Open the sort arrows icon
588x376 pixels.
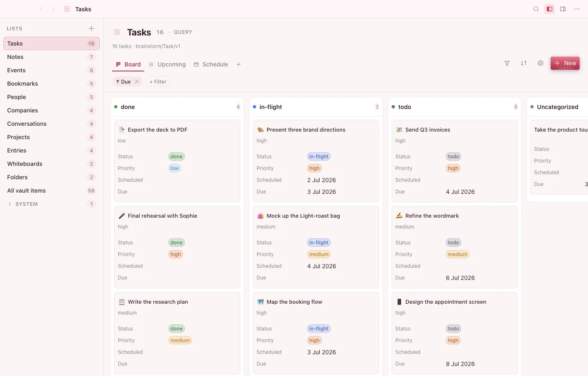pos(524,63)
